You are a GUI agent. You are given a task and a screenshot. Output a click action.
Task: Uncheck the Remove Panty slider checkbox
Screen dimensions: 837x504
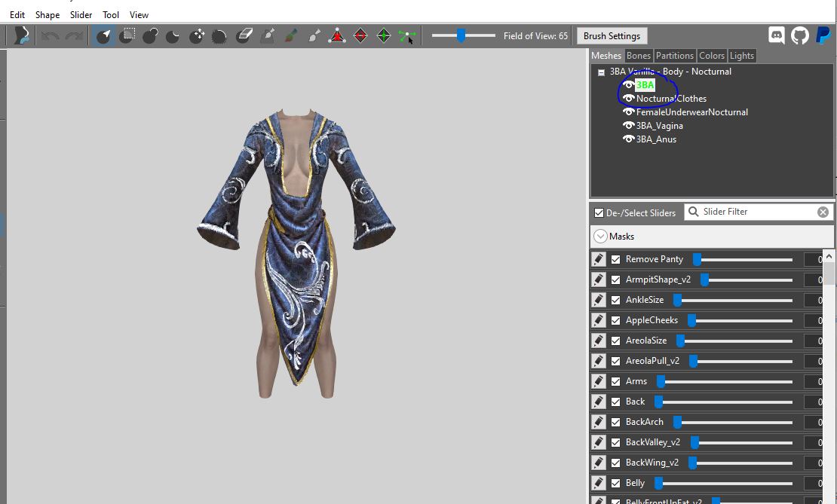615,259
